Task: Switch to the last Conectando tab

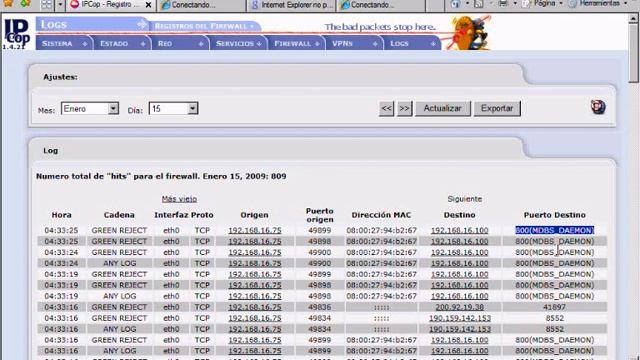Action: click(x=380, y=5)
